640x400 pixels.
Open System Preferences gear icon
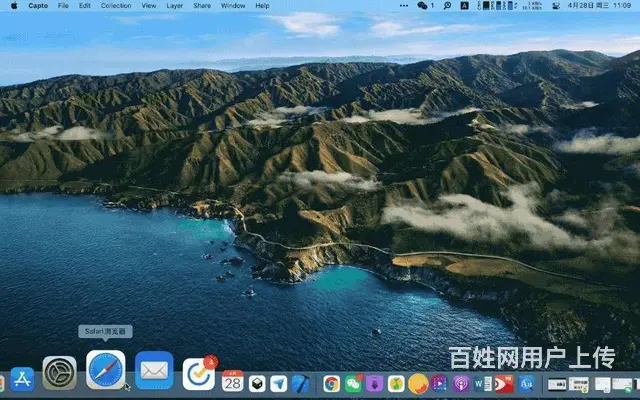[x=59, y=372]
